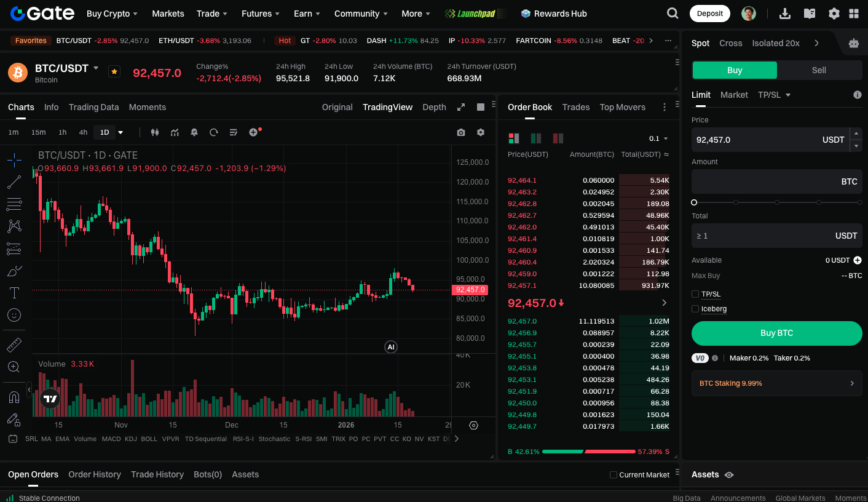The width and height of the screenshot is (868, 502).
Task: Select the pattern drawing tool
Action: click(x=14, y=226)
